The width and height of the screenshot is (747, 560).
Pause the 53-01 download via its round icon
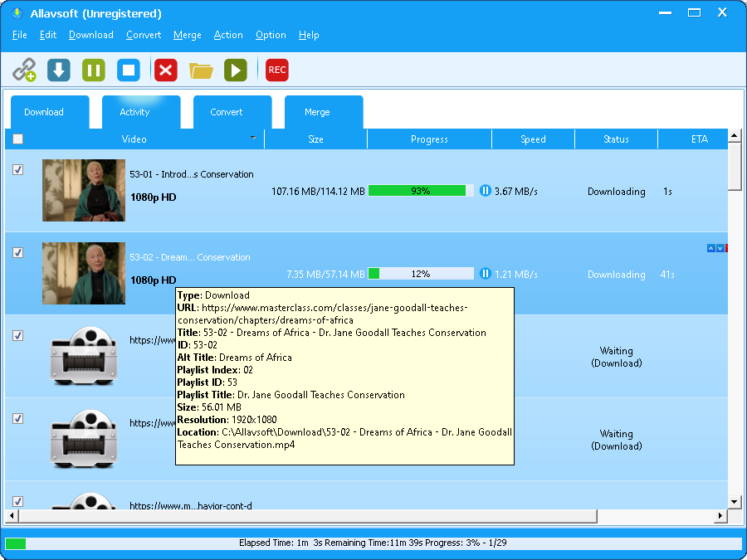point(485,191)
